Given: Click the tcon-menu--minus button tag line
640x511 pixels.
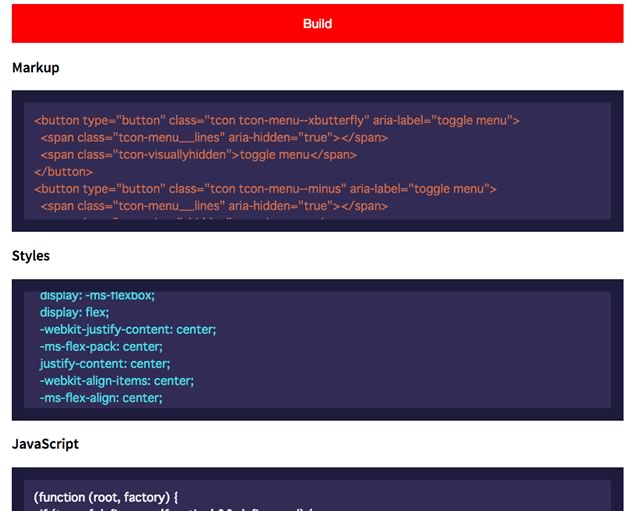Looking at the screenshot, I should (x=265, y=189).
